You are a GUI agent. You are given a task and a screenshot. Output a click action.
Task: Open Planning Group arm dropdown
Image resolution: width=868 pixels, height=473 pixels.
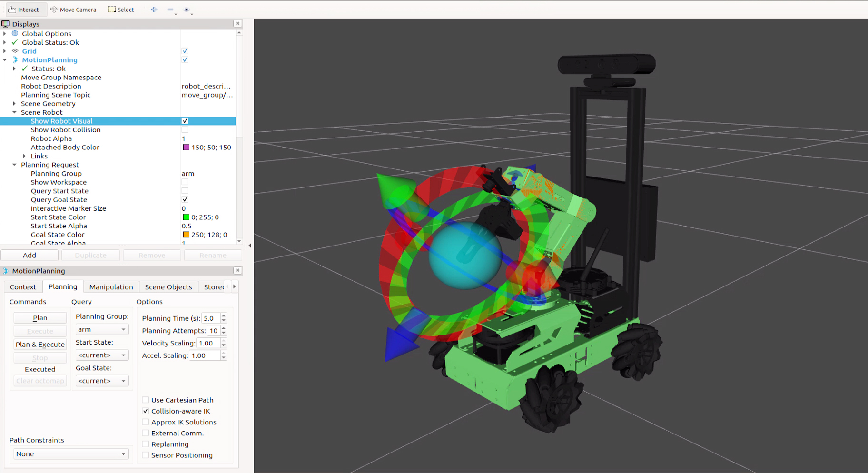102,329
